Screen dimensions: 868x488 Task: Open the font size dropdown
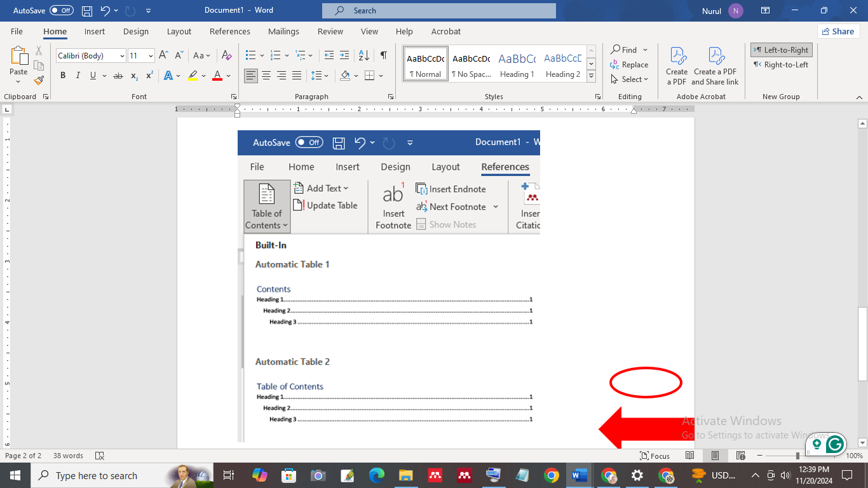151,56
